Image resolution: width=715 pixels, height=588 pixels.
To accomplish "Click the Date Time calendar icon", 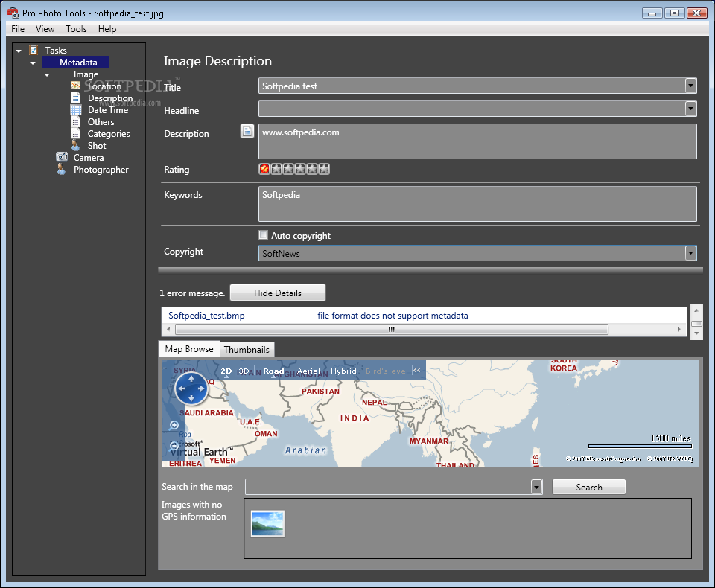I will 75,110.
